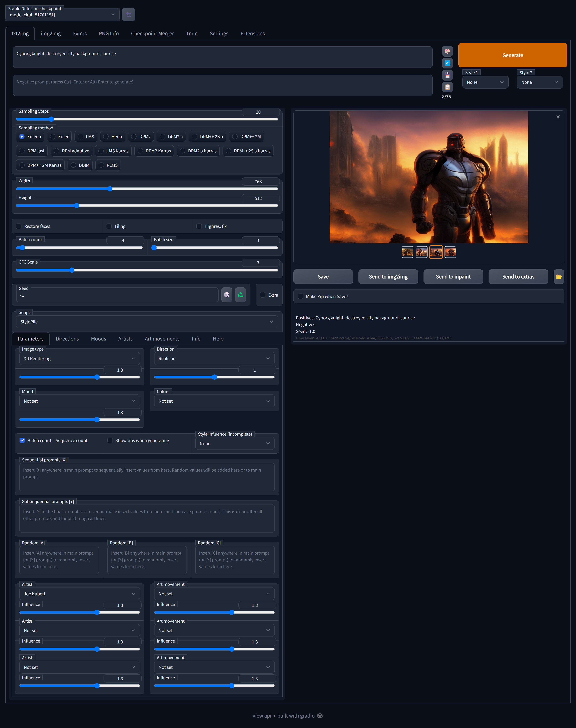This screenshot has height=728, width=576.
Task: Switch to StylePile Artists tab
Action: click(125, 339)
